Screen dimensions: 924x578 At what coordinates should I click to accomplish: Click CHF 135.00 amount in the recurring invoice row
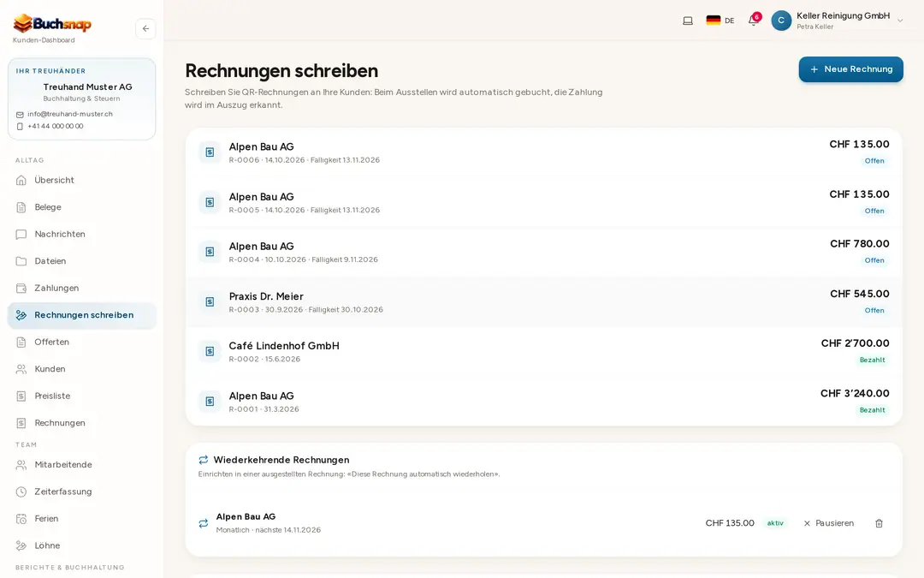coord(730,523)
